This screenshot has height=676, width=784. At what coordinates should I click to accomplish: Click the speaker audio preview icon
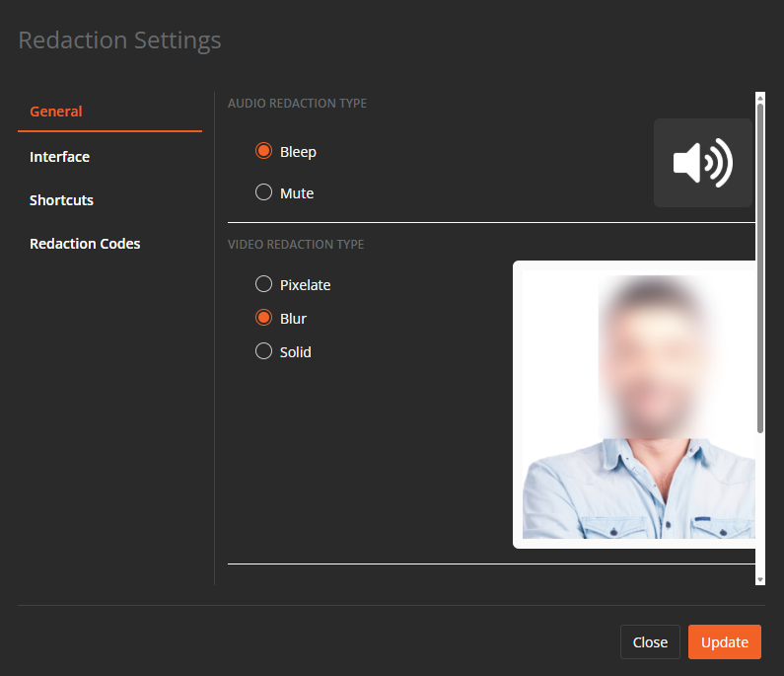click(702, 163)
